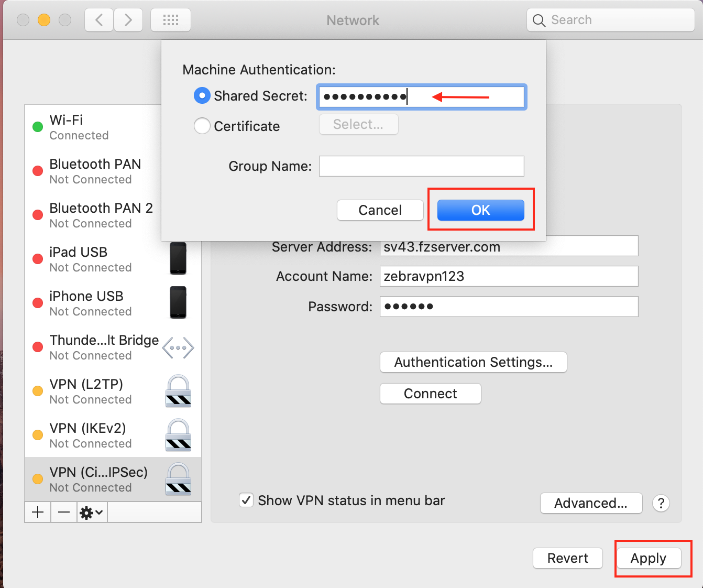This screenshot has height=588, width=703.
Task: Open the help question mark button
Action: pyautogui.click(x=661, y=503)
